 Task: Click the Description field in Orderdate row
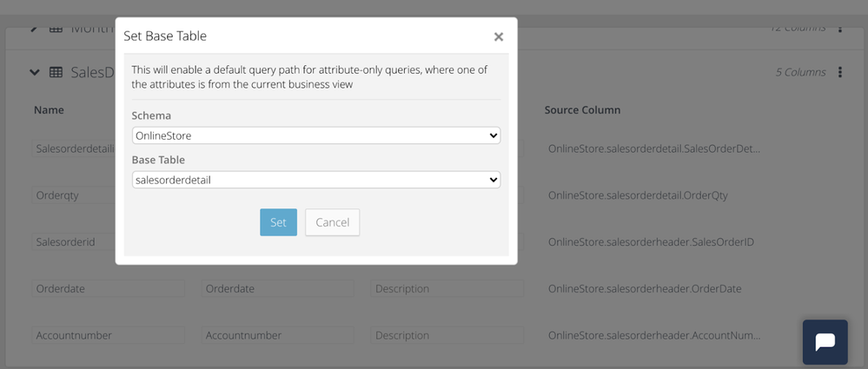(x=447, y=288)
